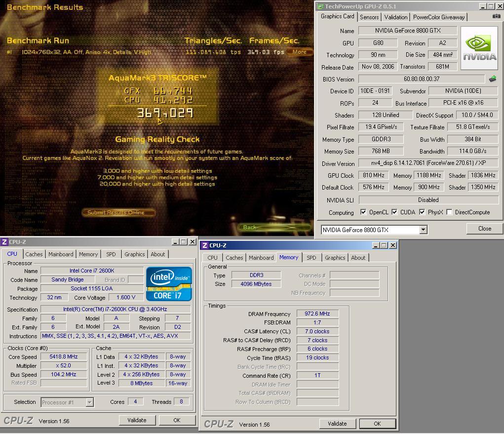Click the CAS# Latency value 7.0 clocks
Image resolution: width=504 pixels, height=434 pixels.
point(317,331)
